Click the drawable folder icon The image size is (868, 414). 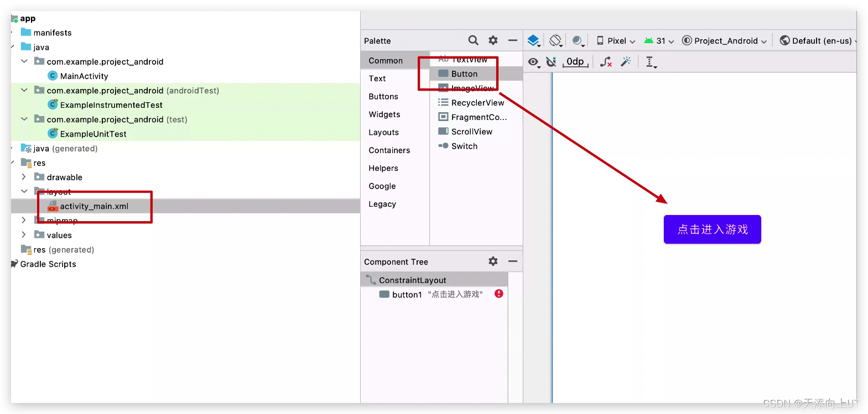point(39,177)
